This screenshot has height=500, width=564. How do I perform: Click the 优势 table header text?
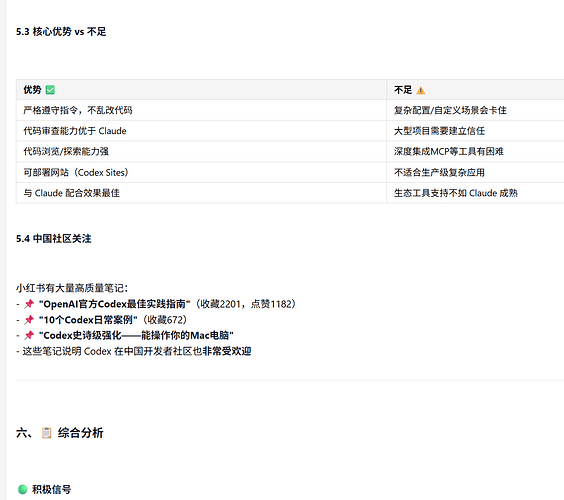[x=32, y=90]
